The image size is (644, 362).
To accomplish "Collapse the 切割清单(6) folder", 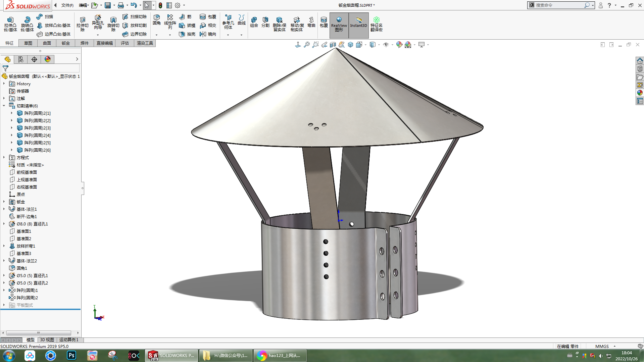I will pyautogui.click(x=4, y=106).
